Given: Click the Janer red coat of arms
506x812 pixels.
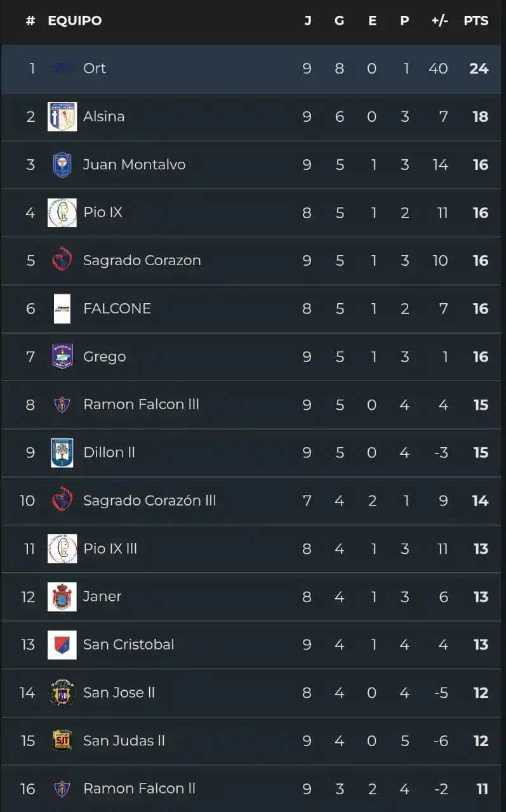Looking at the screenshot, I should [x=62, y=597].
